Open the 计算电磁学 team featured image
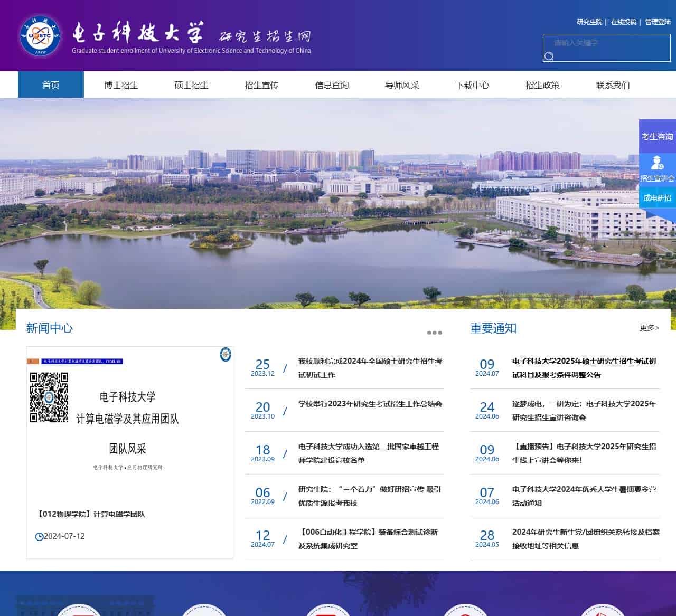Screen dimensions: 676x616 130,422
